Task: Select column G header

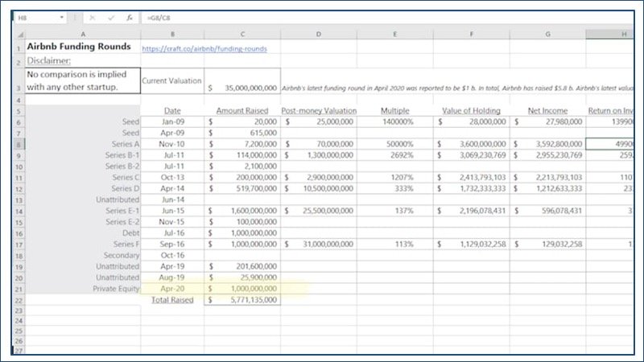Action: pos(547,35)
